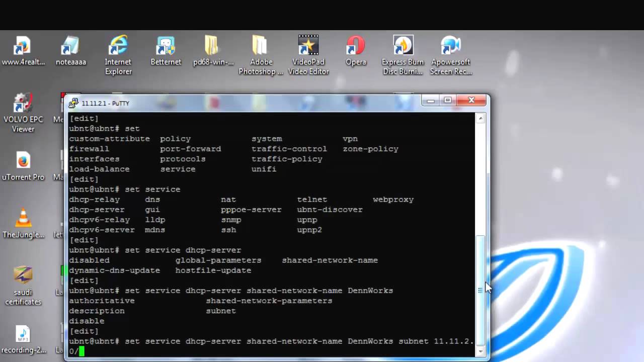644x362 pixels.
Task: Minimize the PuTTY window
Action: [x=431, y=101]
